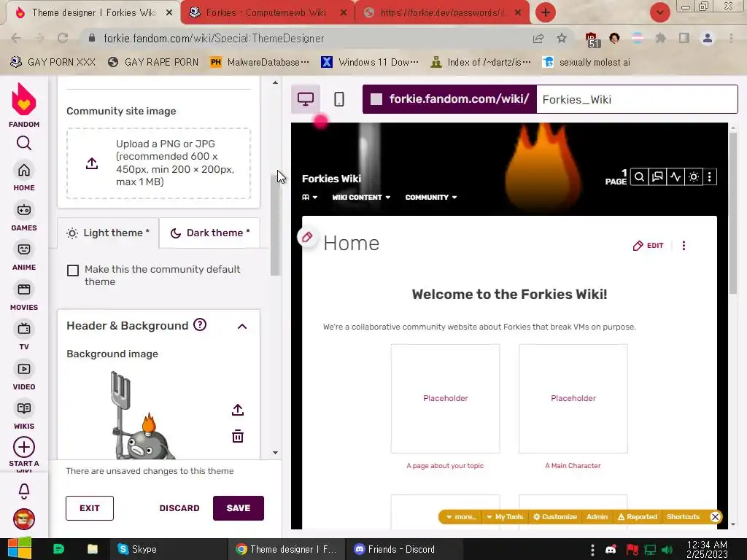Check Make this the community default theme
The image size is (747, 560).
coord(73,271)
